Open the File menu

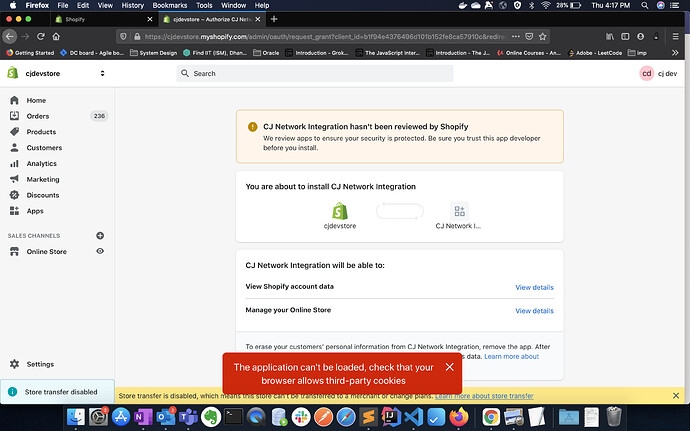click(63, 5)
